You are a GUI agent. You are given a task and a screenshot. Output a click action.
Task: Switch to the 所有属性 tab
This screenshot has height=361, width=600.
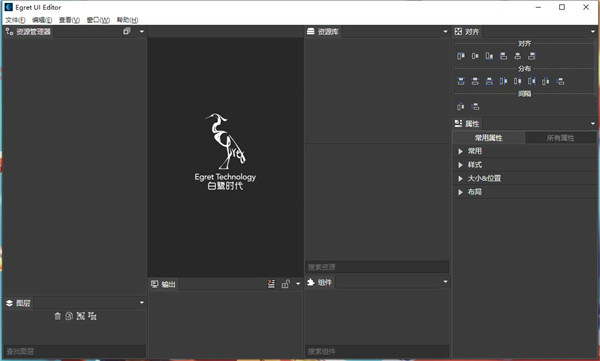[561, 138]
